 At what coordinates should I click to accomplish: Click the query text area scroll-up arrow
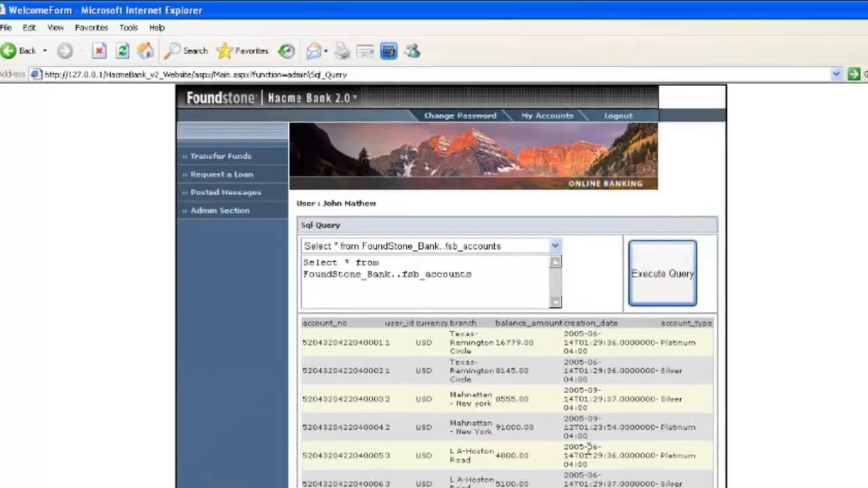click(x=555, y=262)
